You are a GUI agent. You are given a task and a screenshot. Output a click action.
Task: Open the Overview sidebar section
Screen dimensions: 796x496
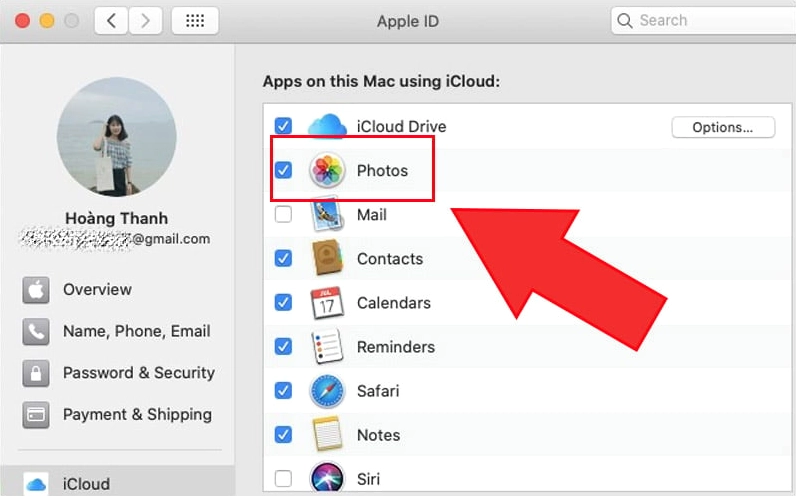point(97,289)
